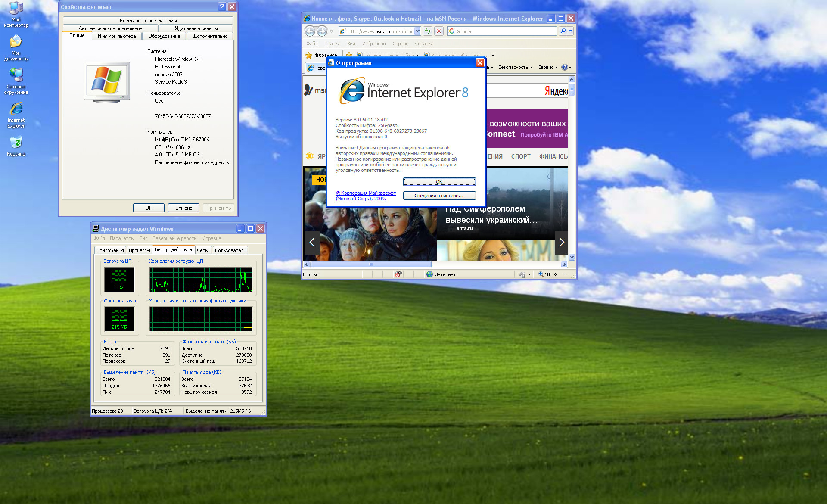
Task: Open the Сервис command bar dropdown
Action: click(x=547, y=67)
